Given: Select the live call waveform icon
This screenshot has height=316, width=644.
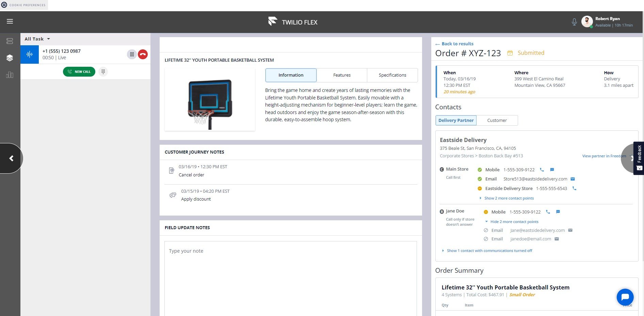Looking at the screenshot, I should pyautogui.click(x=30, y=54).
